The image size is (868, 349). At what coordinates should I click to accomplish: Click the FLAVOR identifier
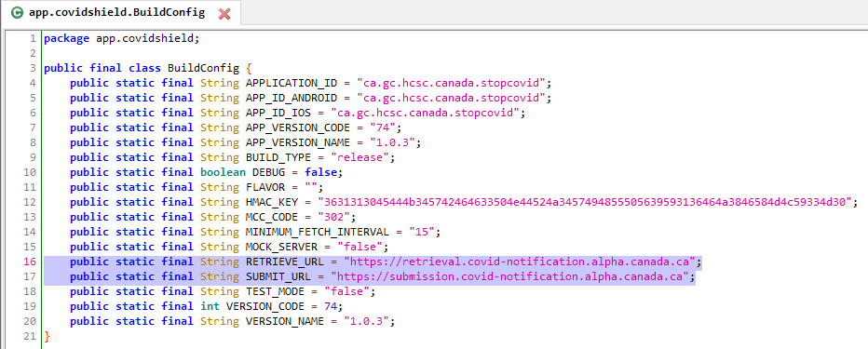tap(265, 187)
